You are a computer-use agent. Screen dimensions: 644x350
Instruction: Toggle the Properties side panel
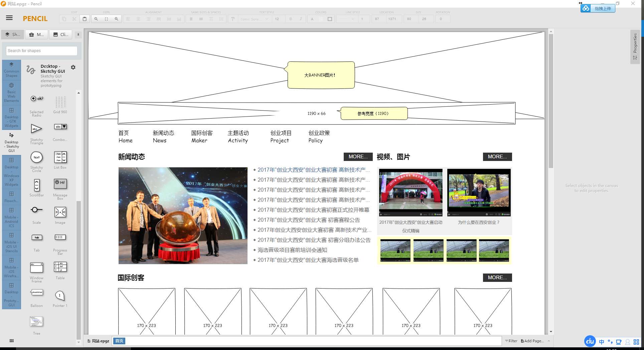tap(635, 47)
